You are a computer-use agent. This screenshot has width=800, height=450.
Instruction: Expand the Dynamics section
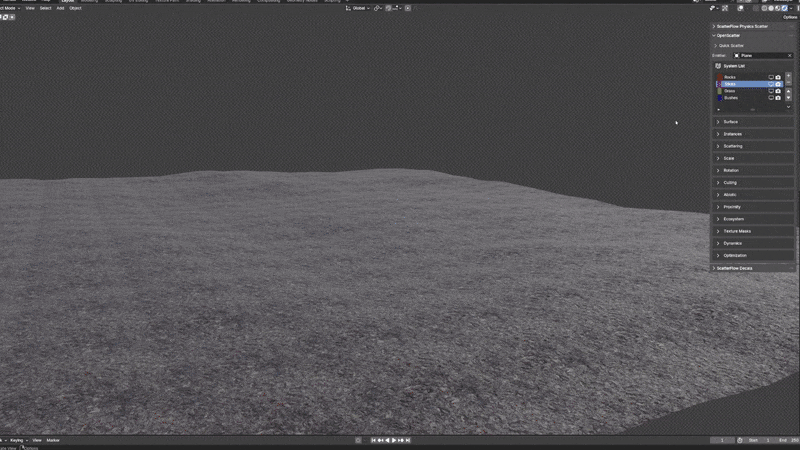point(753,243)
